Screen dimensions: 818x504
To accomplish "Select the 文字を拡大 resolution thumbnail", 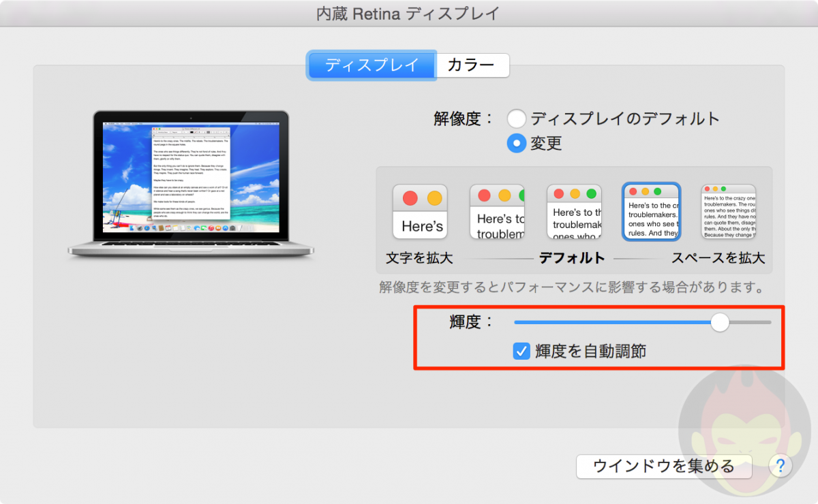I will (420, 211).
